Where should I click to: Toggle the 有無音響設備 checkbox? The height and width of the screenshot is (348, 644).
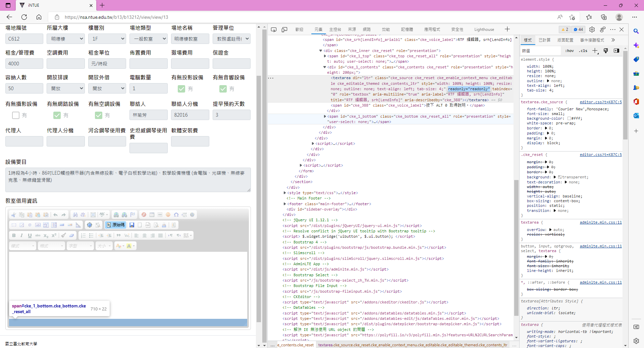tap(223, 89)
